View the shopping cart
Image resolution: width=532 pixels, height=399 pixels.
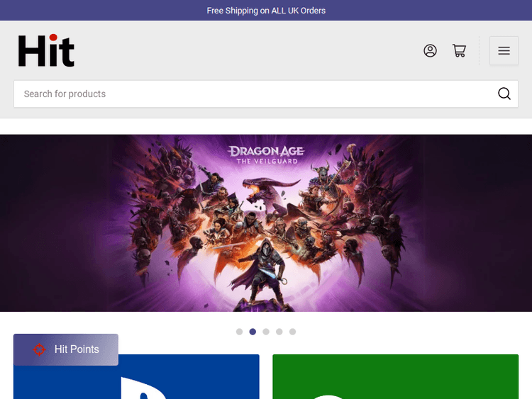(459, 51)
